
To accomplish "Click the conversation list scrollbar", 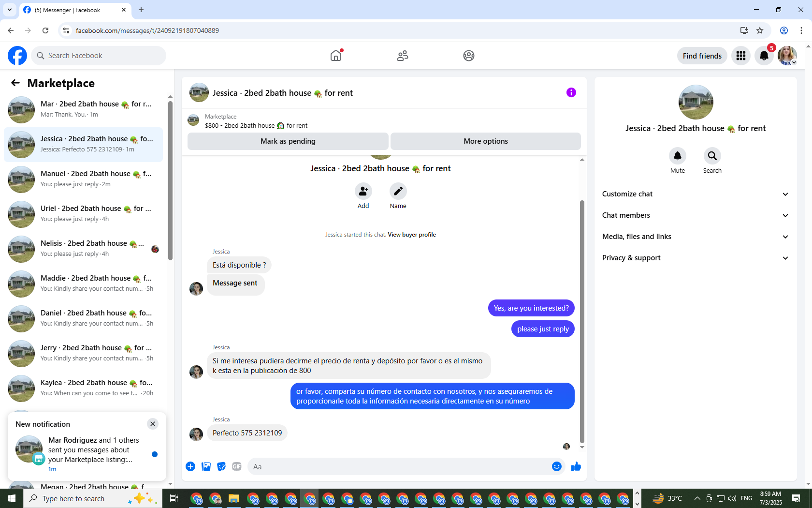I will coord(170,180).
